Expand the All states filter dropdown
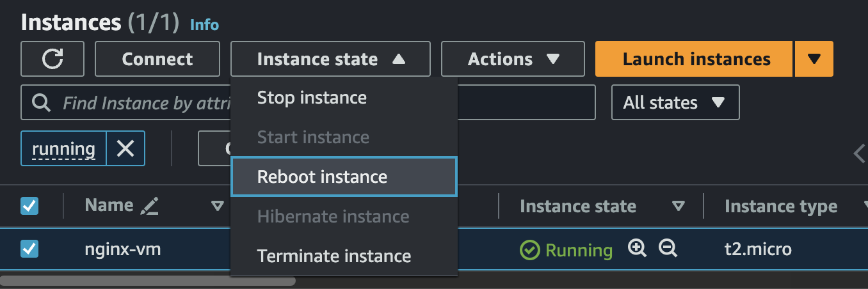The height and width of the screenshot is (289, 868). click(x=675, y=102)
